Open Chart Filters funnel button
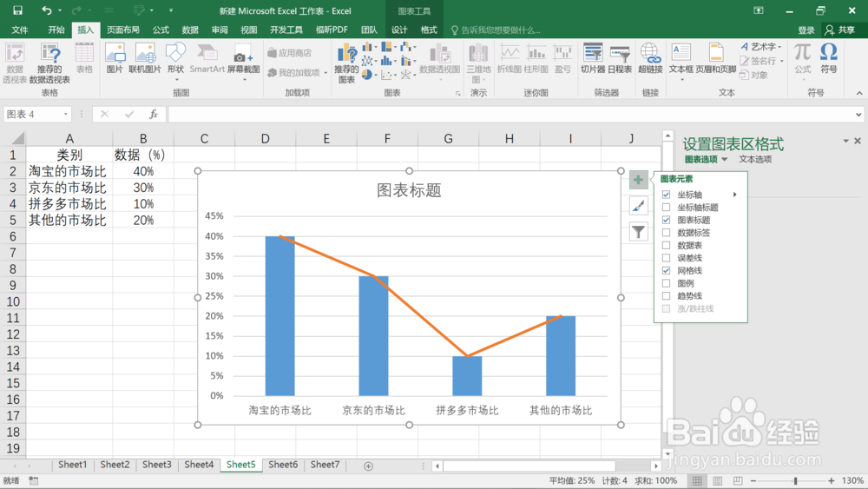 pos(638,232)
